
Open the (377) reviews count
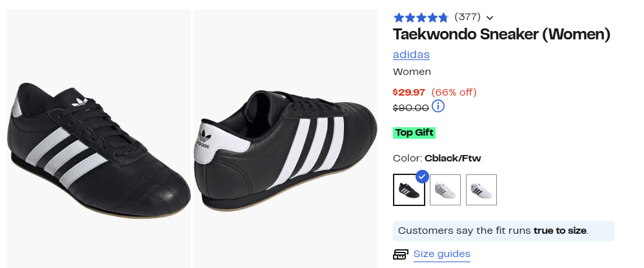point(468,17)
